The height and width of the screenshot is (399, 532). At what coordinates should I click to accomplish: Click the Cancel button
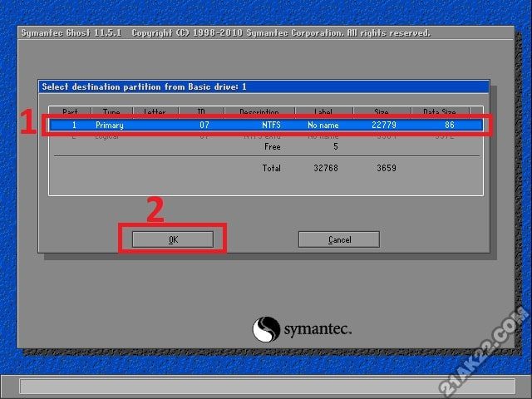[339, 239]
